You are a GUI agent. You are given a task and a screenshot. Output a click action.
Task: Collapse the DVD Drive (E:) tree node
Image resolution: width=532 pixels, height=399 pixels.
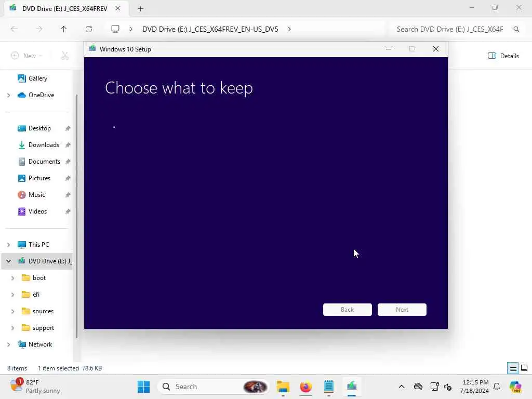[x=8, y=261]
